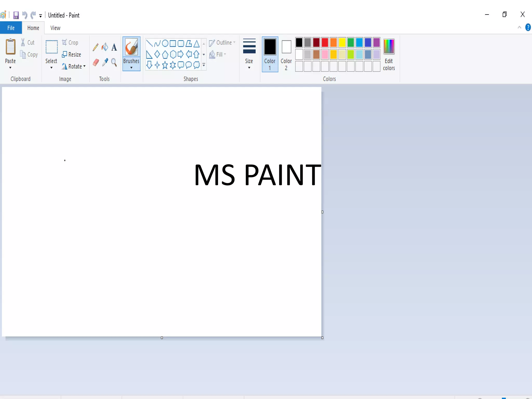Choose the Left arrow shape

point(189,54)
